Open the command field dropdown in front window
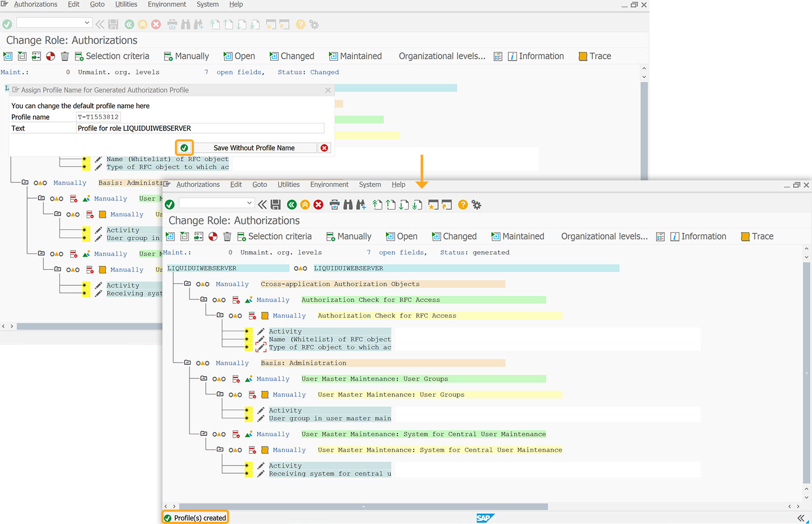Viewport: 812px width, 524px height. (249, 203)
